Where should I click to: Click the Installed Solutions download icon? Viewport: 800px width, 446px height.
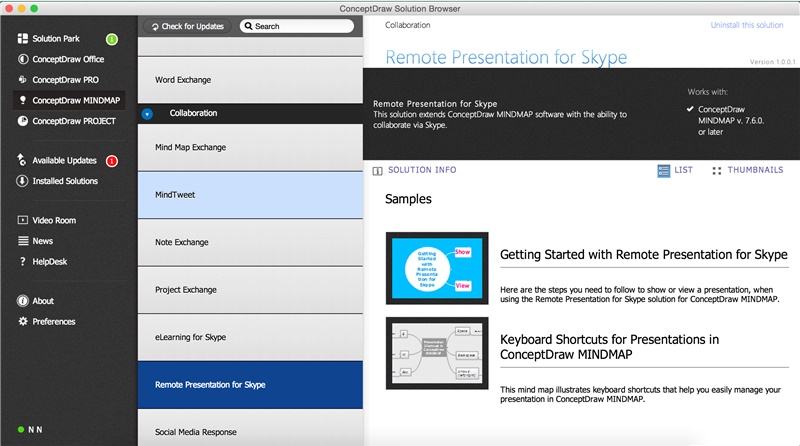click(22, 181)
